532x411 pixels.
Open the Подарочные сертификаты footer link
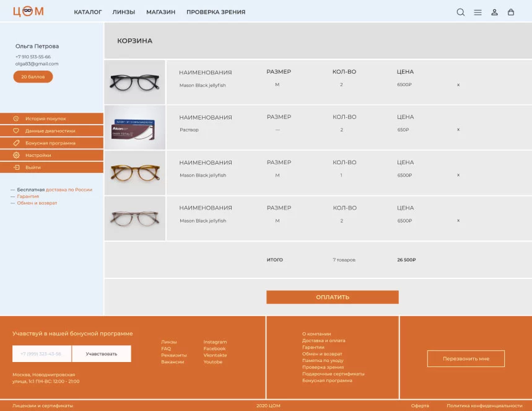tap(333, 374)
